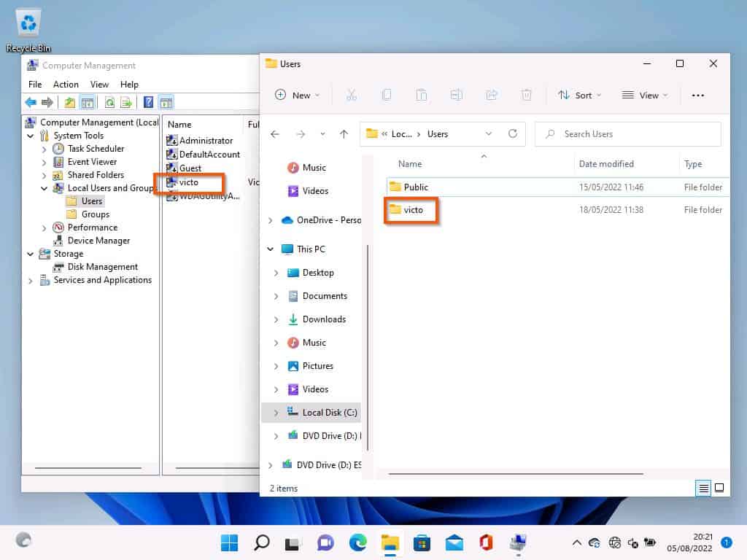Click the refresh icon in the address bar
Viewport: 747px width, 560px height.
pos(513,133)
